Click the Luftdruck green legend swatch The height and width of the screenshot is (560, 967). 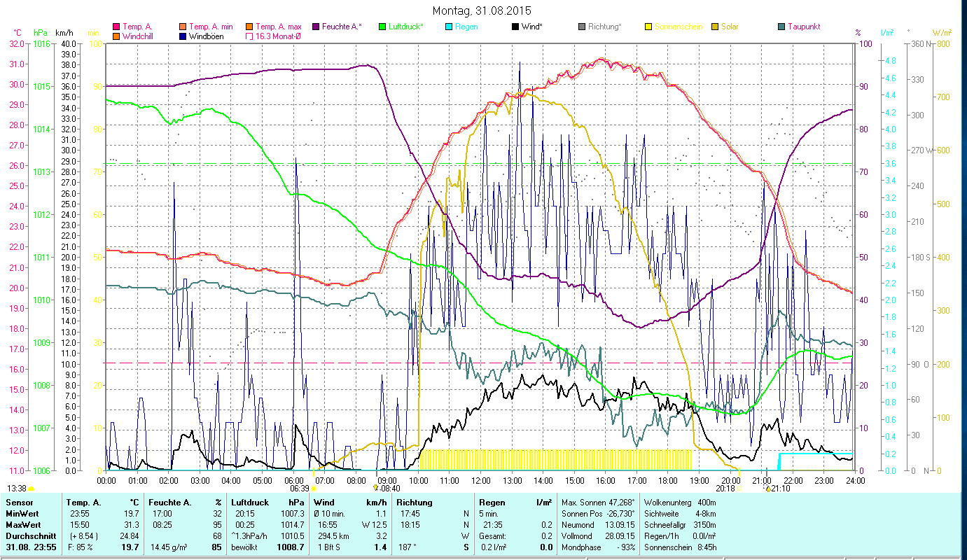382,27
